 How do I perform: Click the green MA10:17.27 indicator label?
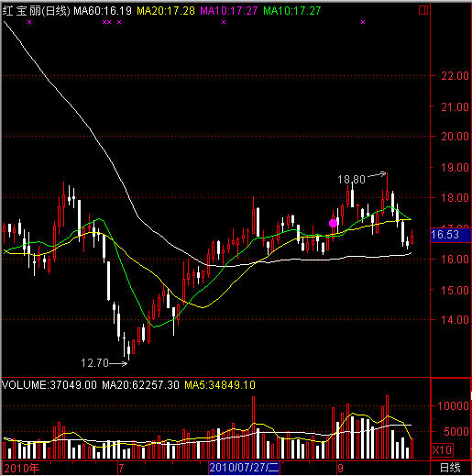click(x=292, y=11)
